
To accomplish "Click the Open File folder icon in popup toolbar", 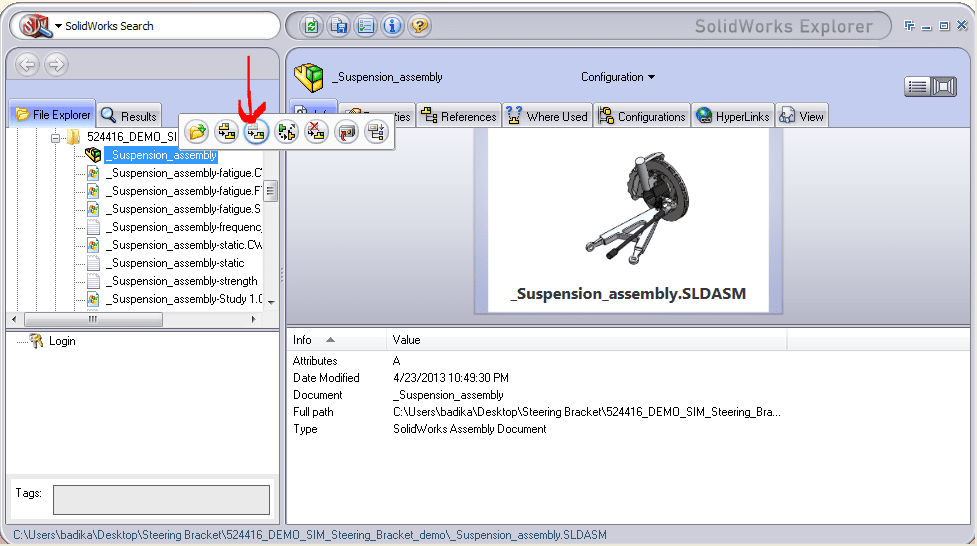I will [x=198, y=132].
